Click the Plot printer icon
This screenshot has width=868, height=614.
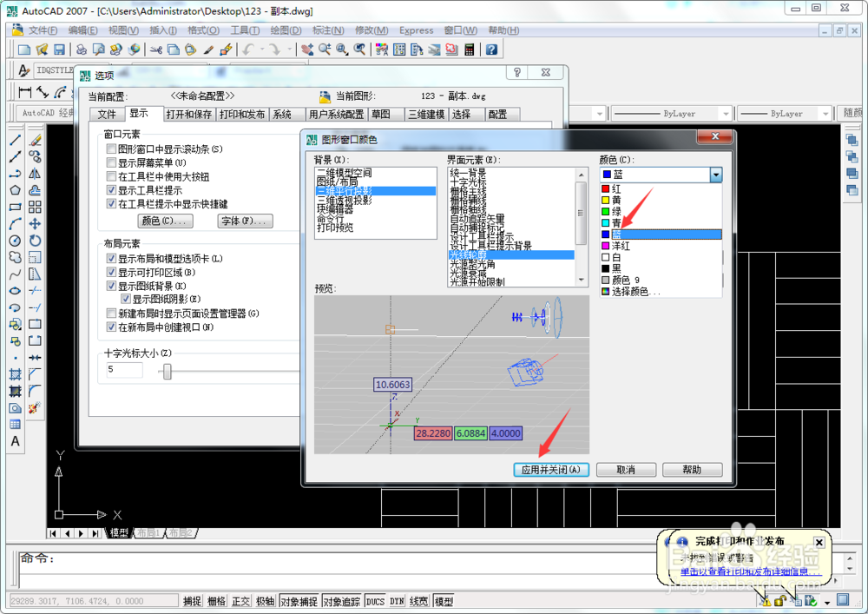coord(82,50)
